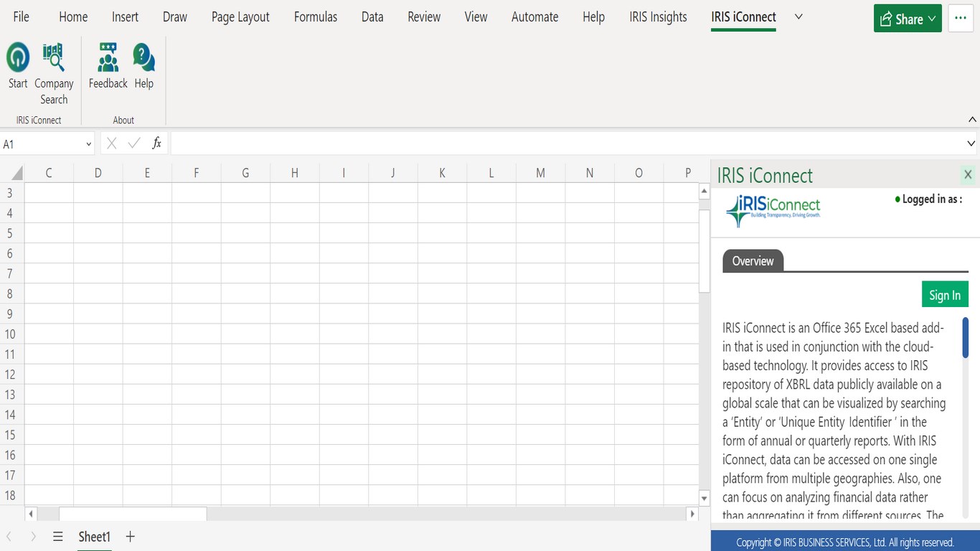Viewport: 980px width, 551px height.
Task: Select column G header
Action: coord(245,173)
